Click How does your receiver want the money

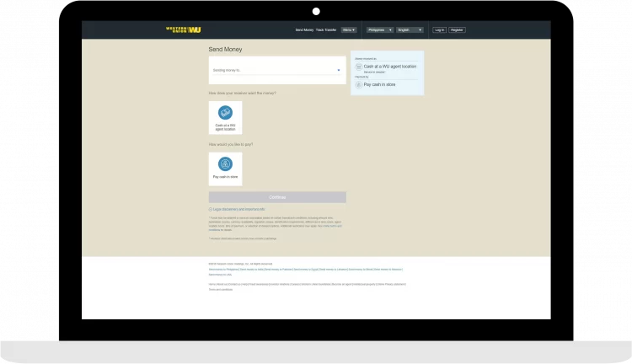[242, 94]
